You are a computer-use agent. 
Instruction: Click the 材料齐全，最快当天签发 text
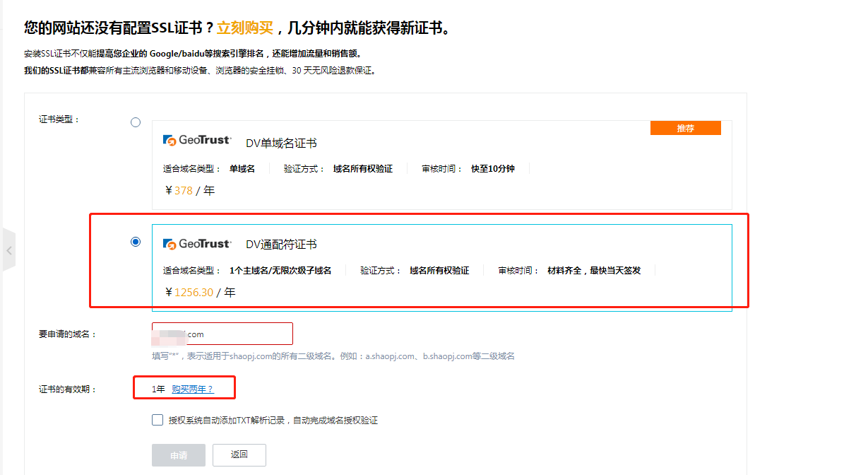[x=594, y=270]
